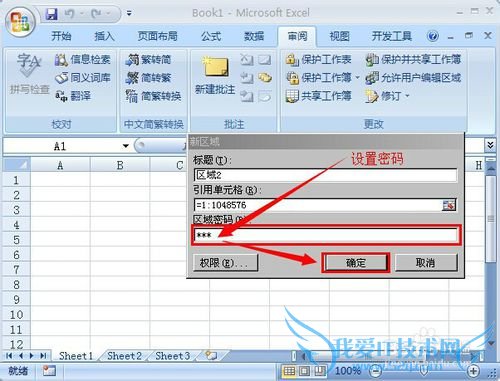500x381 pixels.
Task: Open the 公式 tab
Action: (211, 36)
